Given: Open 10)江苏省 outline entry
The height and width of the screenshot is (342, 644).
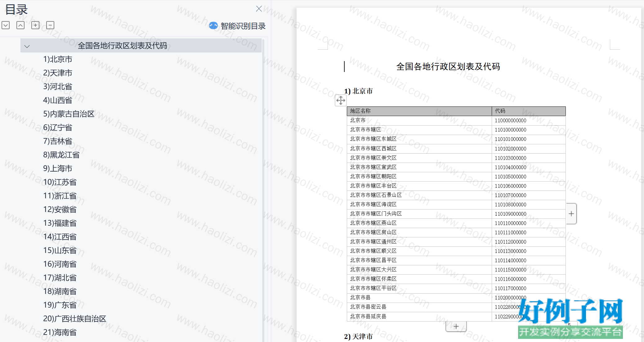Looking at the screenshot, I should pos(60,182).
